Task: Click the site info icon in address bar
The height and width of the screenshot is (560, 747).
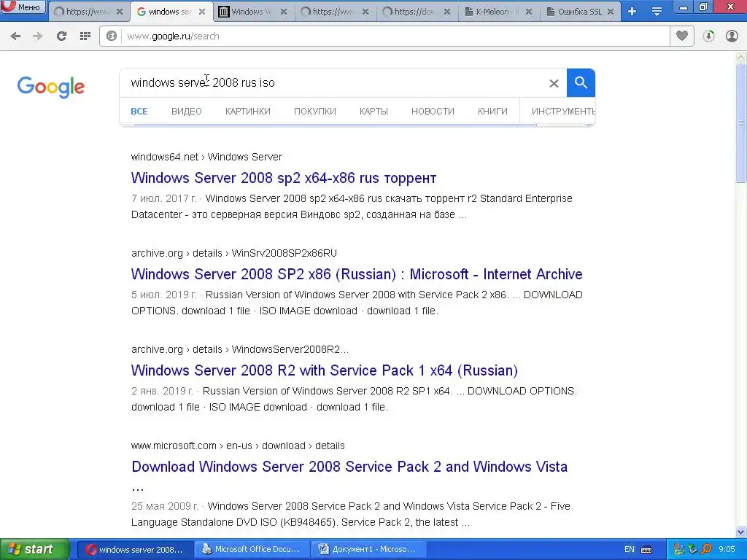Action: click(112, 36)
